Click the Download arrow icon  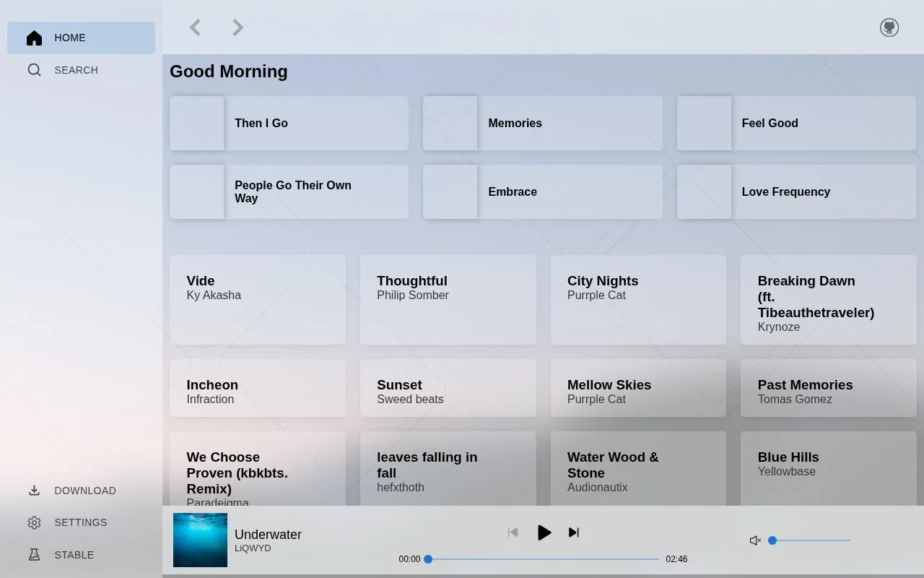(x=34, y=491)
